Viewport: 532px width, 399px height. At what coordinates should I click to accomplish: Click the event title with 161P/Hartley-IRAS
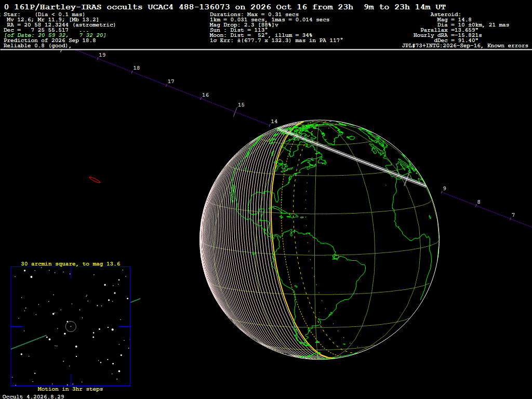coord(225,7)
